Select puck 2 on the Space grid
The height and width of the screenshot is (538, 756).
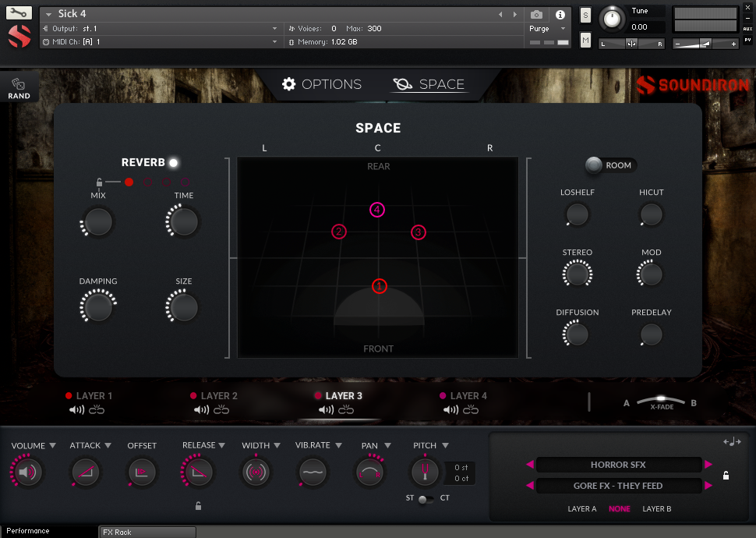339,232
